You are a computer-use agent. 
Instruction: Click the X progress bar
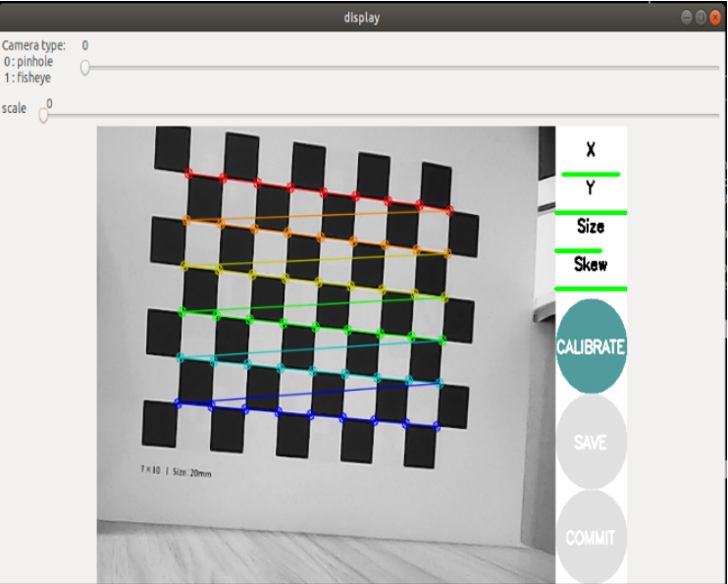591,175
